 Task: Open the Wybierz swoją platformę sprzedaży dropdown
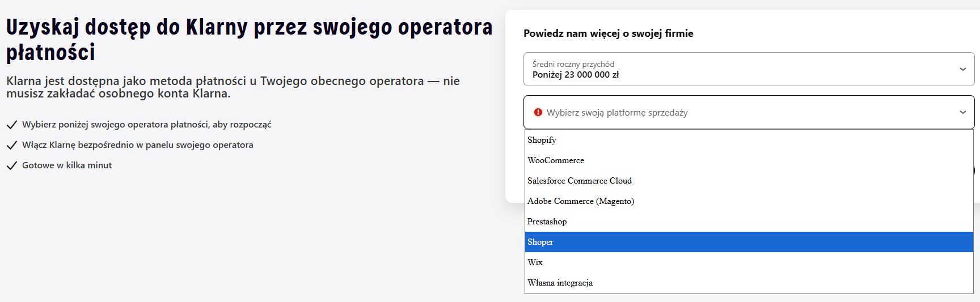749,112
